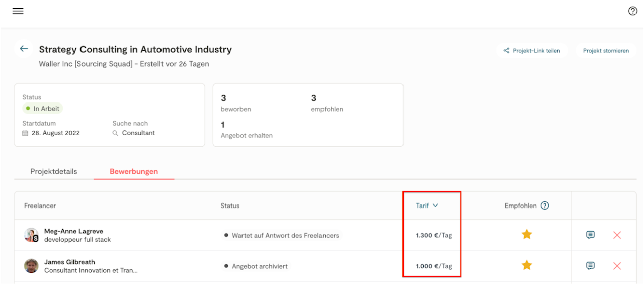Screen dimensions: 644x308
Task: Open Meg-Anne Lagreve's profile avatar
Action: coord(31,235)
